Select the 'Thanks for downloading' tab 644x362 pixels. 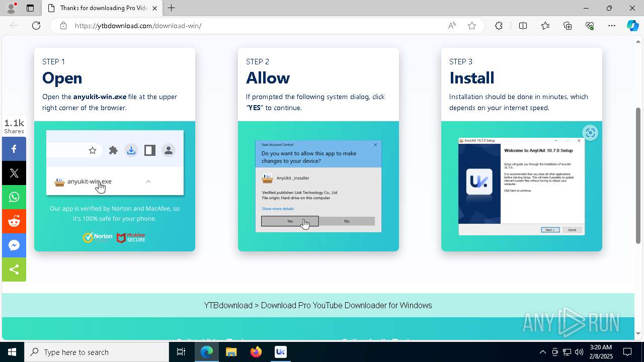click(102, 8)
